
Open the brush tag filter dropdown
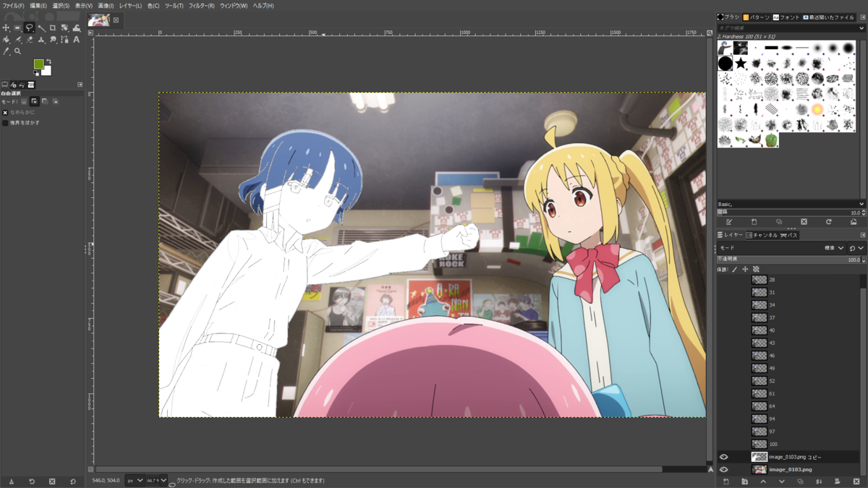tap(861, 28)
